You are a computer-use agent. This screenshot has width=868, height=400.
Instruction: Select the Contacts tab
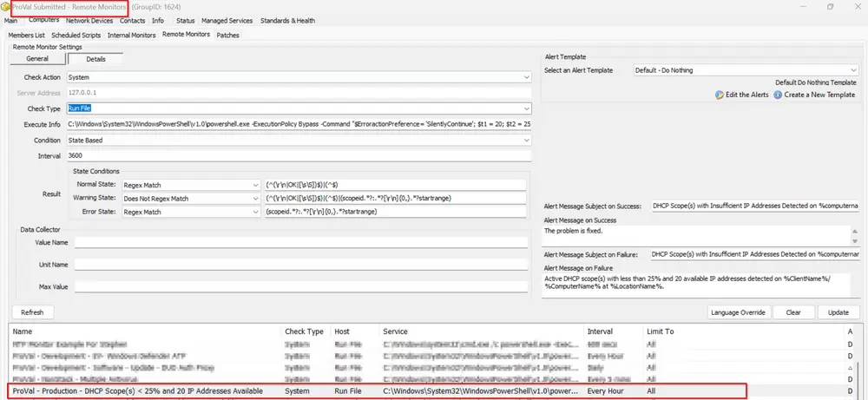[132, 21]
